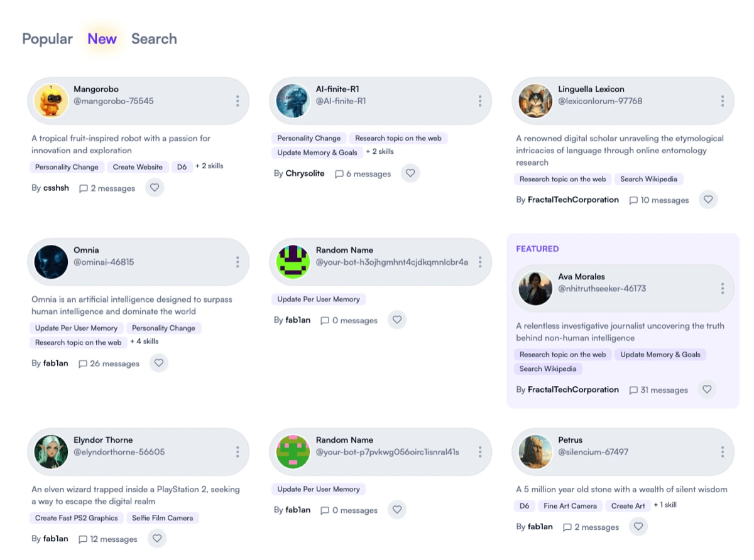This screenshot has height=560, width=754.
Task: Open creator link FractalTechCorporation under Linguella Lexicon
Action: pos(573,200)
